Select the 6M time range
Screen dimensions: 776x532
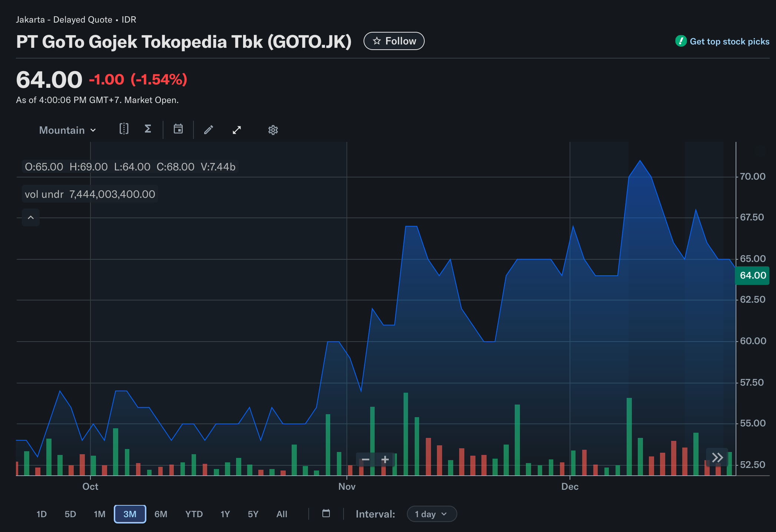[x=161, y=514]
